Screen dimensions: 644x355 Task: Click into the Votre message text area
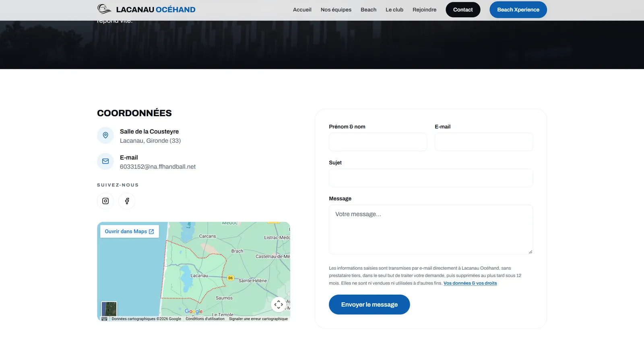click(431, 230)
